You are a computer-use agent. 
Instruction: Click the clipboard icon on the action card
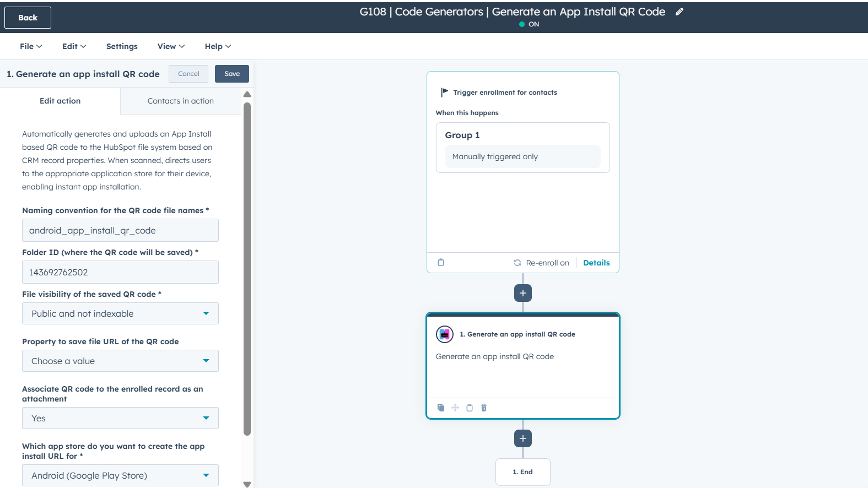pos(470,408)
